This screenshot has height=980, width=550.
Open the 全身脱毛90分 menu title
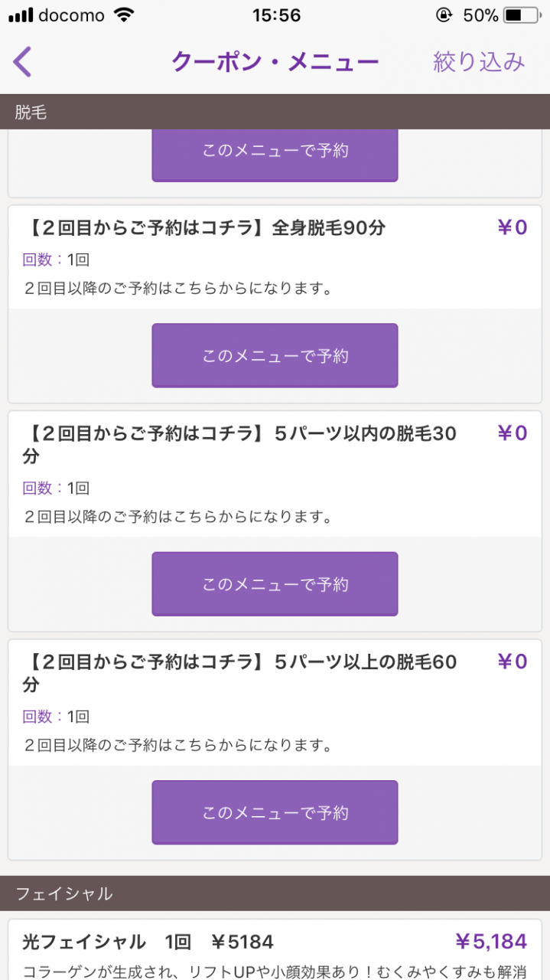(x=207, y=228)
